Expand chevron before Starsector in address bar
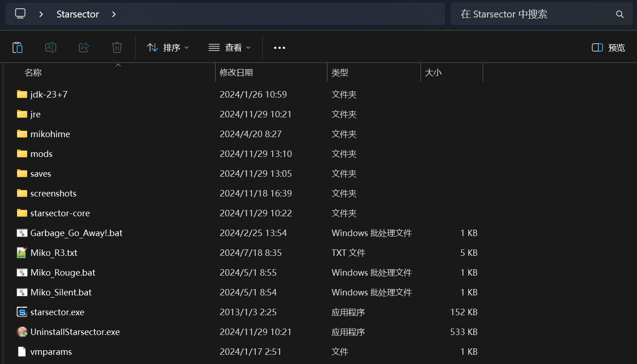 (x=41, y=14)
